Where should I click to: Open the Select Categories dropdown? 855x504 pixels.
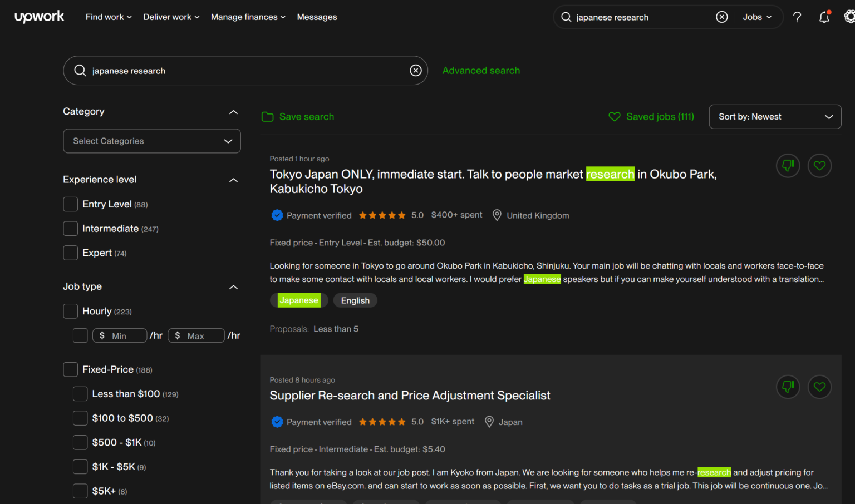point(151,141)
